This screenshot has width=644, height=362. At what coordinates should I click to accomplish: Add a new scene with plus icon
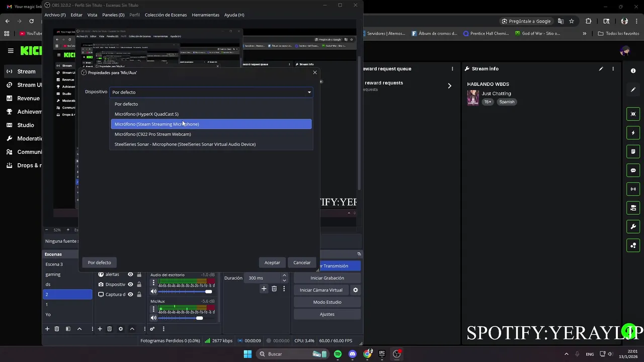pos(47,329)
